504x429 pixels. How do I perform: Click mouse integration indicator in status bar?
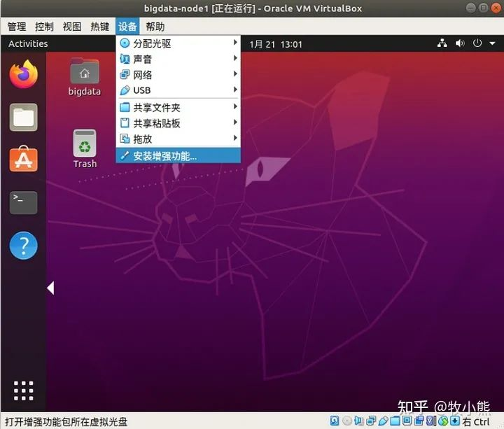click(443, 421)
